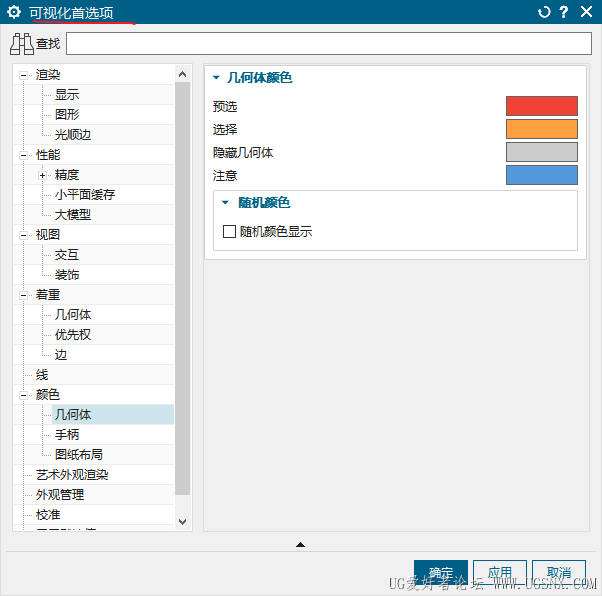Click the tree scrollbar up arrow
The width and height of the screenshot is (602, 596).
point(183,74)
